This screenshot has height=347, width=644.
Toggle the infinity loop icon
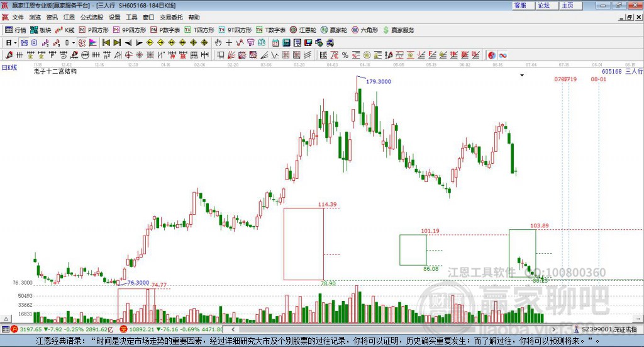point(502,55)
